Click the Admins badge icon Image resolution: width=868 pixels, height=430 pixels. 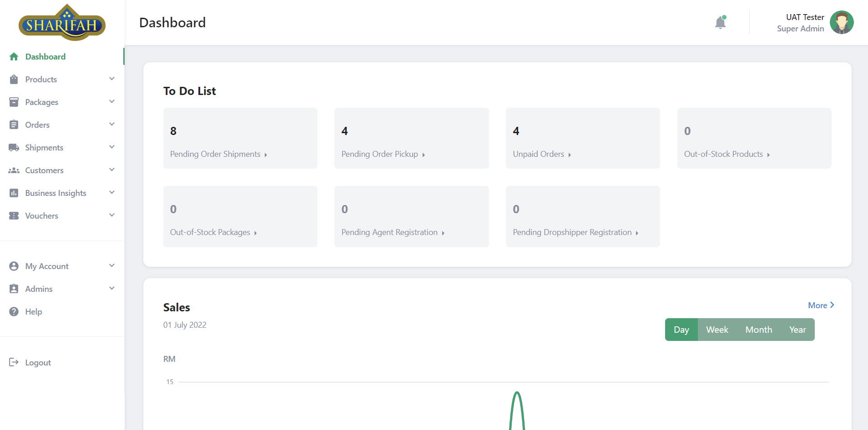[14, 289]
